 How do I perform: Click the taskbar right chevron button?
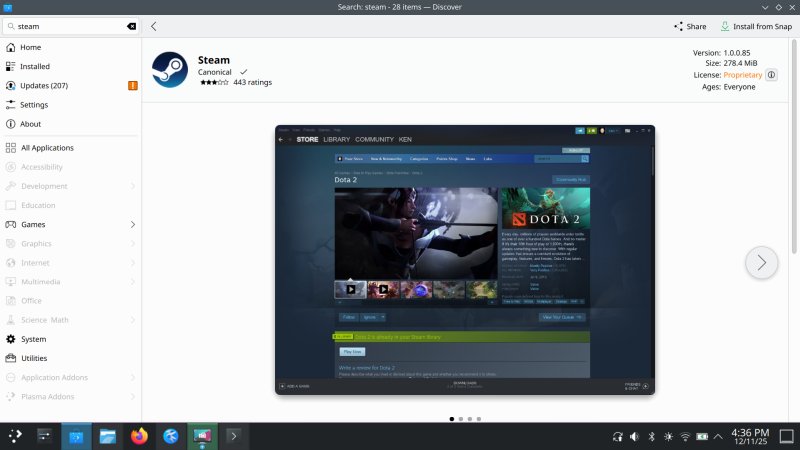234,436
